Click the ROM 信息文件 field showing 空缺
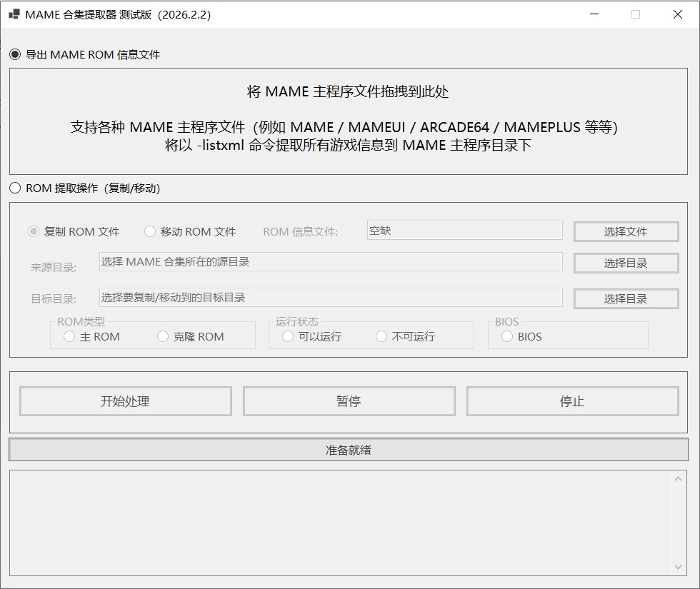 point(464,231)
